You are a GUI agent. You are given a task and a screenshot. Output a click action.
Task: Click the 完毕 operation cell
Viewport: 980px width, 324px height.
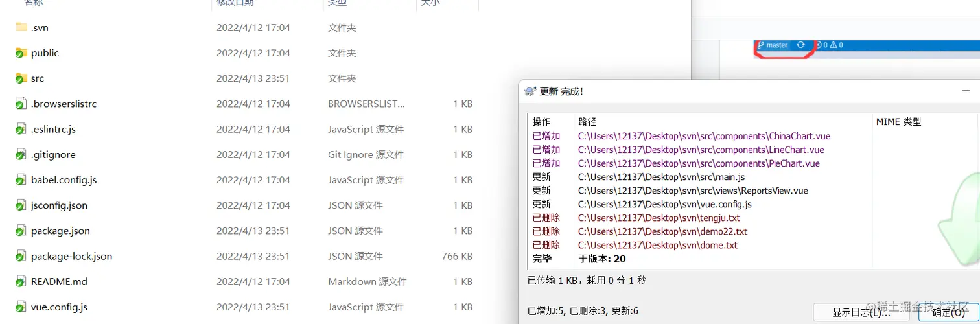point(542,259)
